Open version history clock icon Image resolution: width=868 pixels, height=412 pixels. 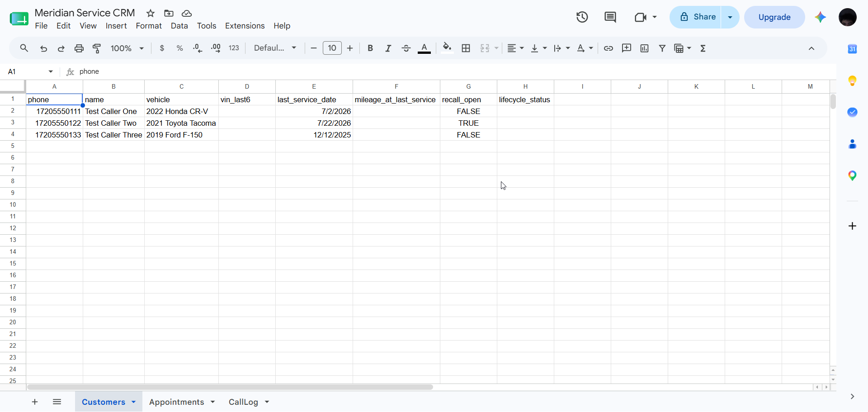point(582,17)
